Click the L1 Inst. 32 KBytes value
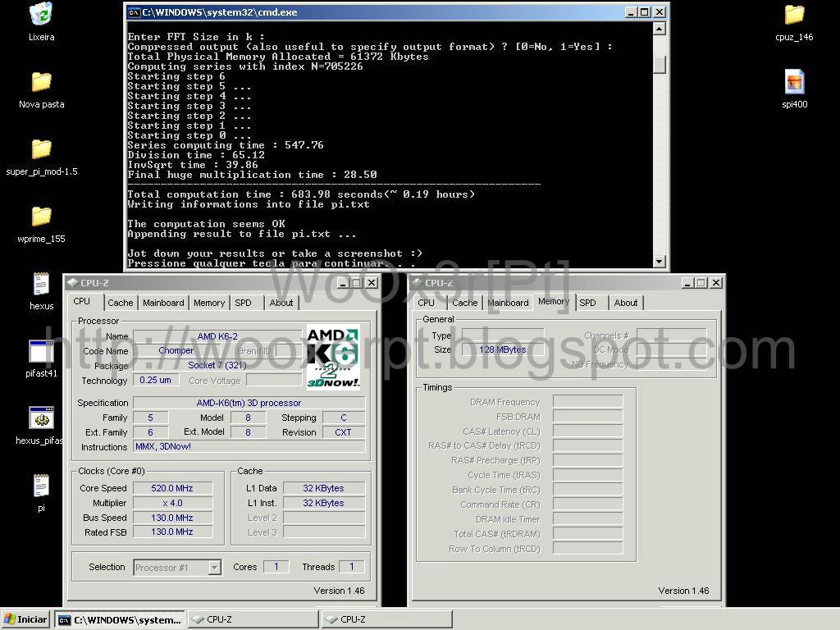Screen dimensions: 840x630 click(x=323, y=503)
